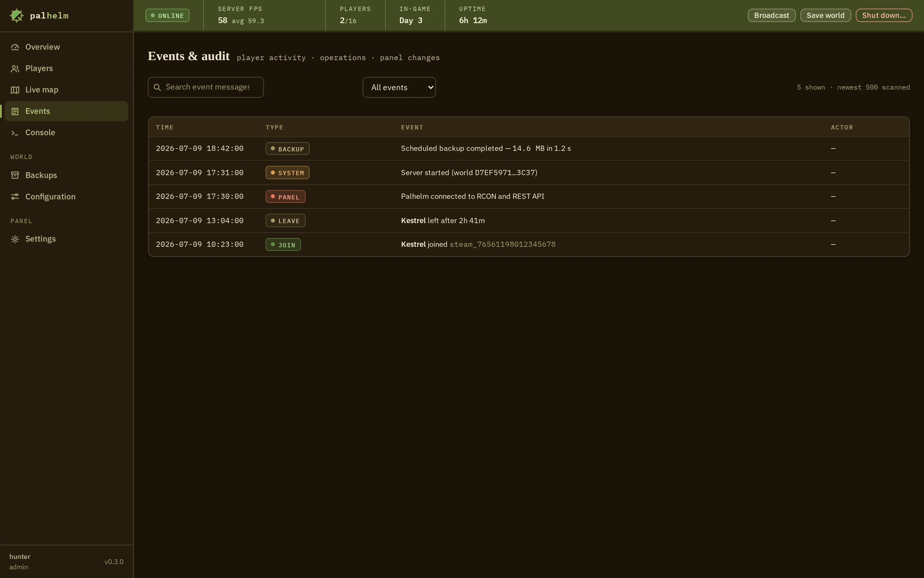Image resolution: width=924 pixels, height=578 pixels.
Task: Click the ACTOR column header
Action: [841, 127]
